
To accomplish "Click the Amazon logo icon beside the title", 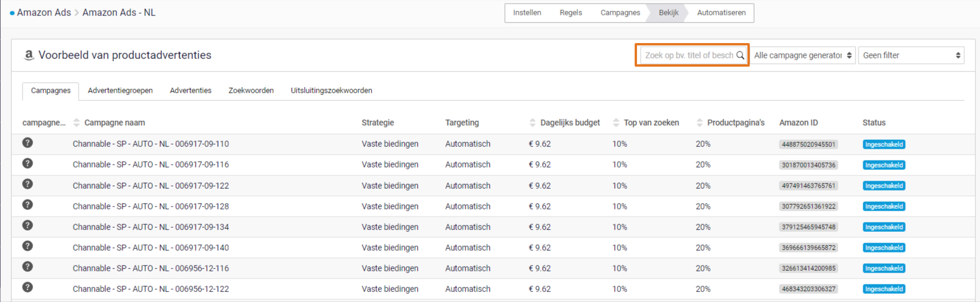I will pyautogui.click(x=28, y=55).
